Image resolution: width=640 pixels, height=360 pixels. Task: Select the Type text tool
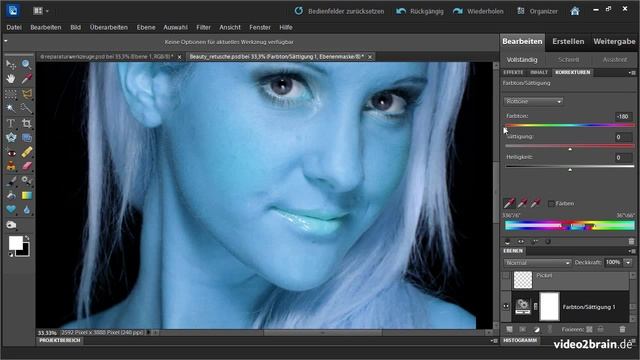[x=11, y=123]
